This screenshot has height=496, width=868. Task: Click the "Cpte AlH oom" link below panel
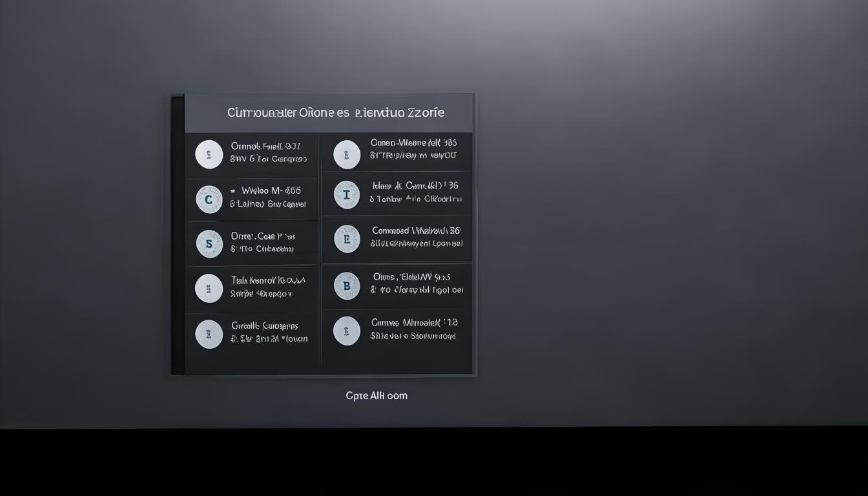pyautogui.click(x=377, y=396)
